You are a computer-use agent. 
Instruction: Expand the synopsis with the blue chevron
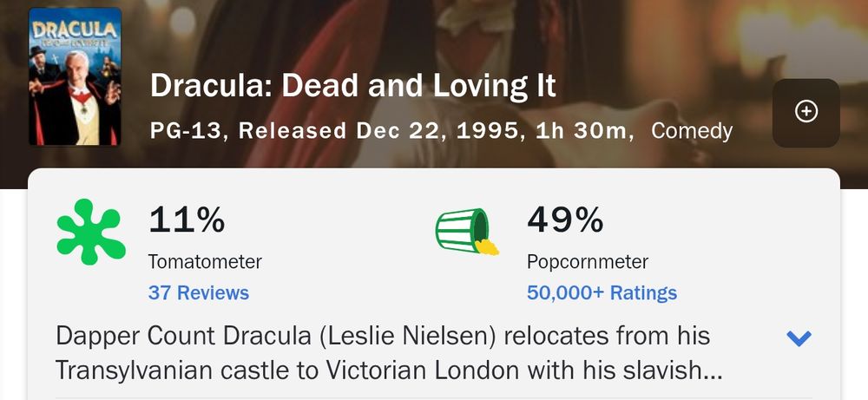click(799, 338)
